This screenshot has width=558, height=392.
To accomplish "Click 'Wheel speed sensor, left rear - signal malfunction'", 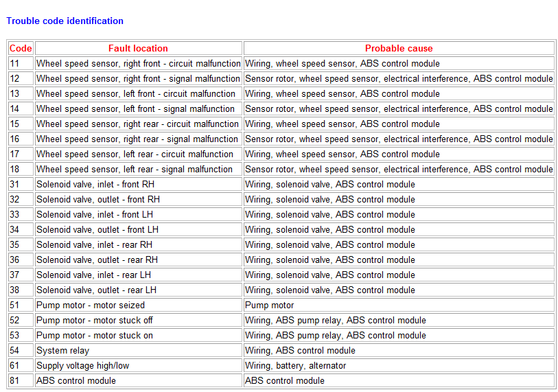I will click(x=135, y=169).
